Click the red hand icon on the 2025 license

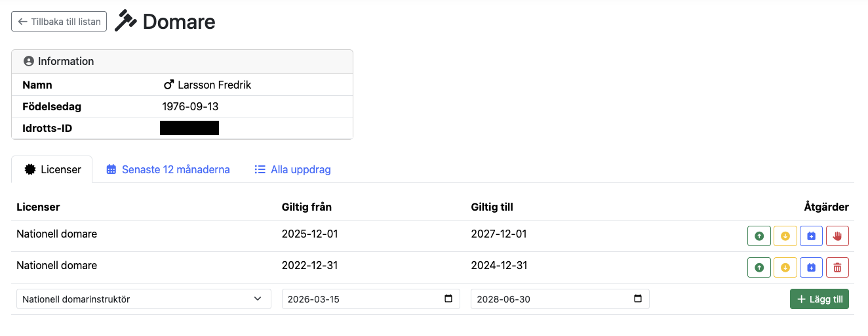[x=837, y=236]
